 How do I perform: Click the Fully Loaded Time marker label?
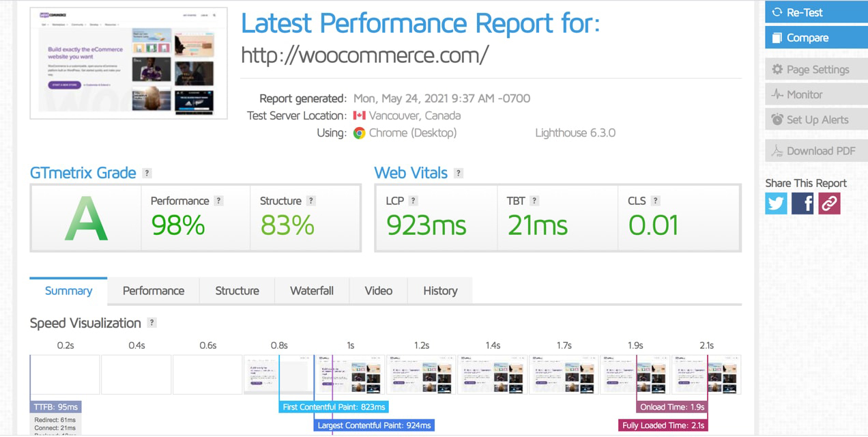click(663, 425)
